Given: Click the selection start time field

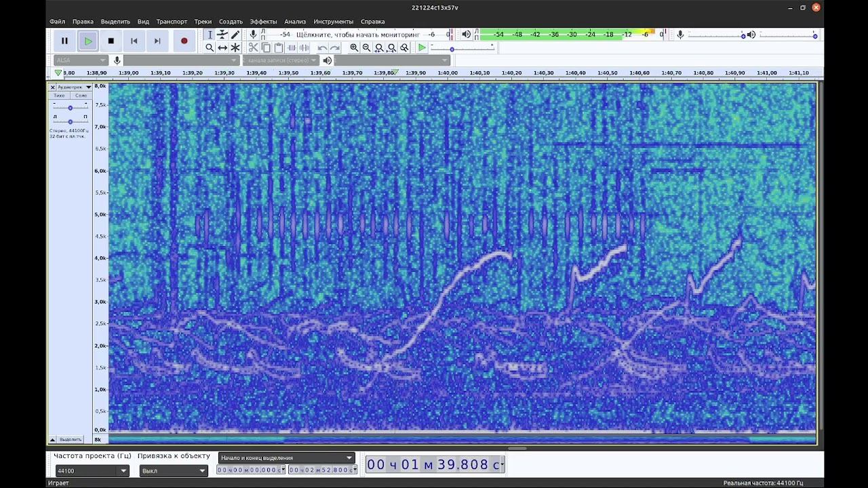Looking at the screenshot, I should tap(251, 470).
